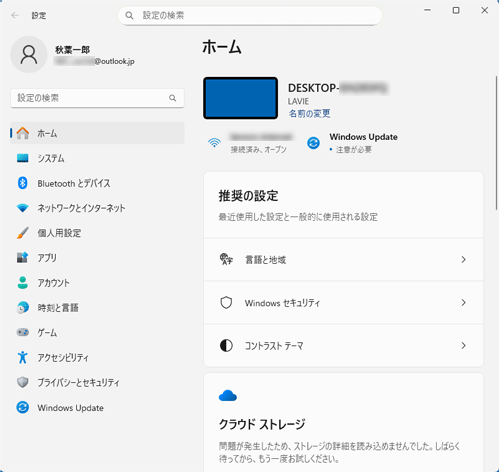The height and width of the screenshot is (472, 499).
Task: Open Windows Update from the sidebar
Action: pos(97,407)
